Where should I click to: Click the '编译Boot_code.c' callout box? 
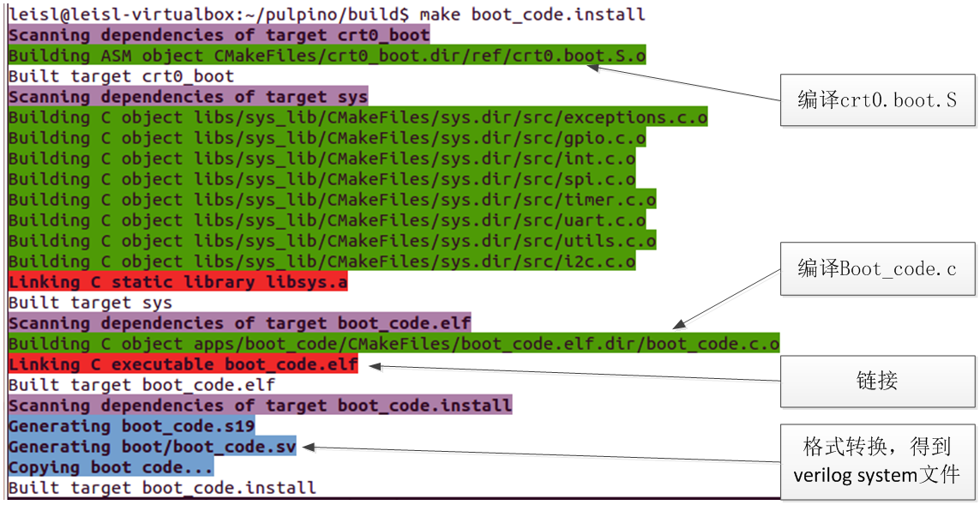[x=876, y=269]
